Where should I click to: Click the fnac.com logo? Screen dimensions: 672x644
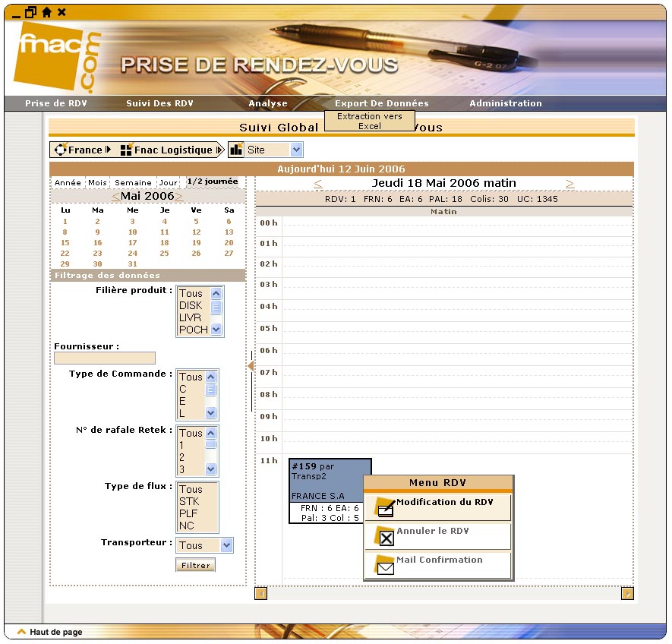point(58,57)
